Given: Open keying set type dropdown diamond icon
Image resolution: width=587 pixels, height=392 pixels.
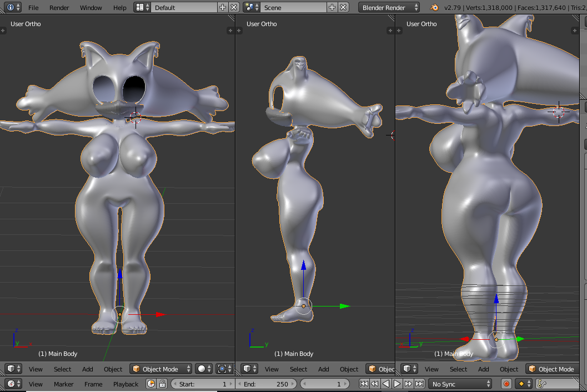Looking at the screenshot, I should [524, 384].
